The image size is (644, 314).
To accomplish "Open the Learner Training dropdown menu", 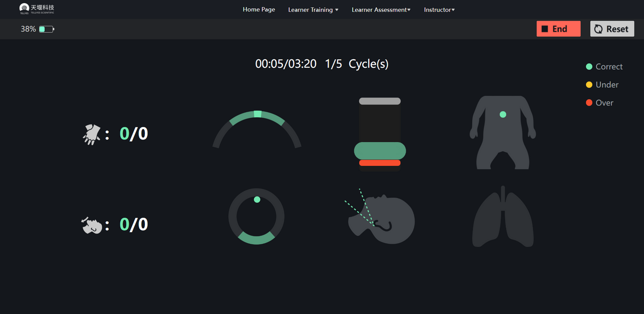I will [x=313, y=10].
